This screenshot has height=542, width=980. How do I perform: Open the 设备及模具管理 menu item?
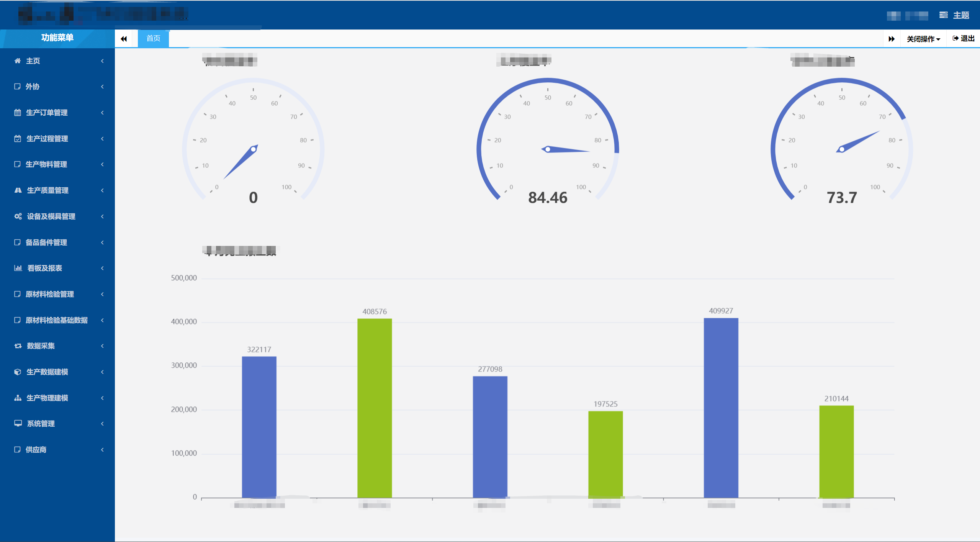57,216
